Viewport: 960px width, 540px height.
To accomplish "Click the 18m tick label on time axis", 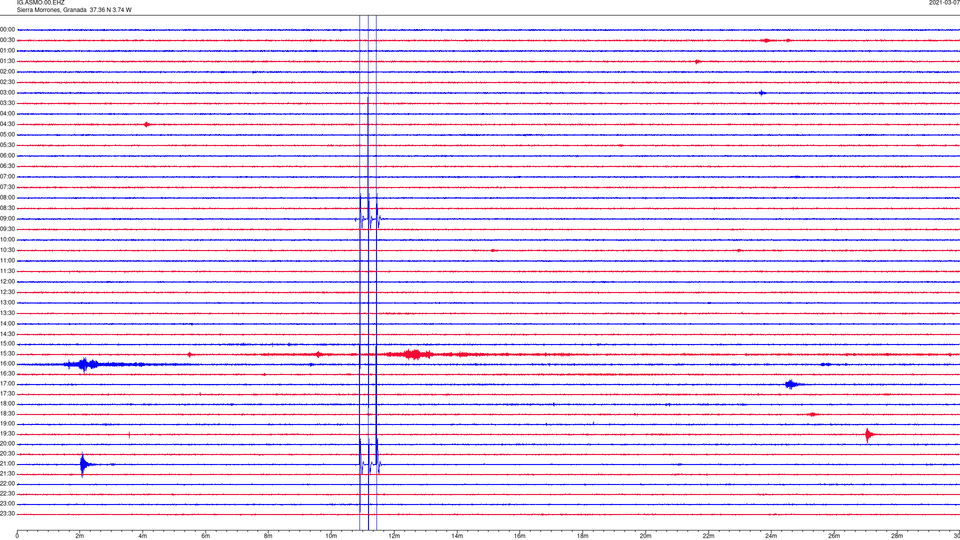I will click(x=582, y=536).
